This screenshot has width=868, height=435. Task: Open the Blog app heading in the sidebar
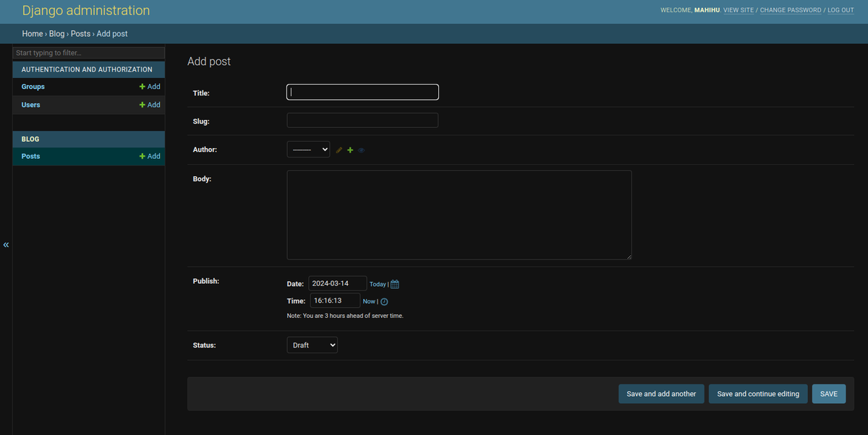click(30, 139)
